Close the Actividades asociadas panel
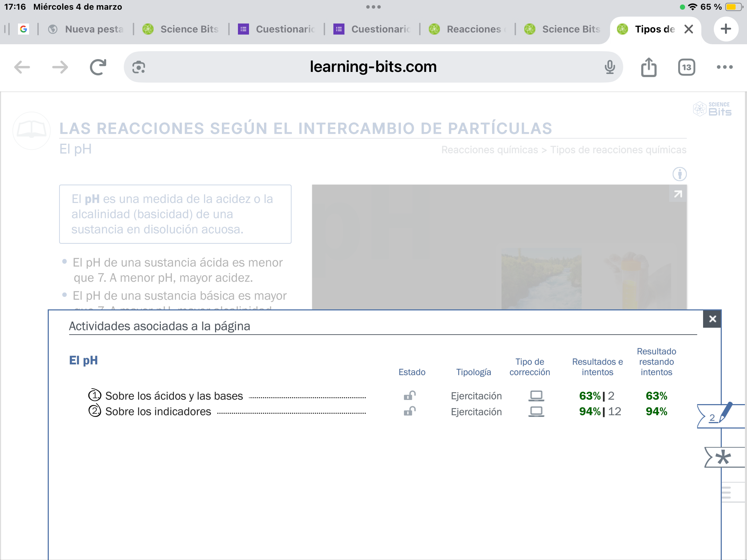Viewport: 747px width, 560px height. point(712,319)
